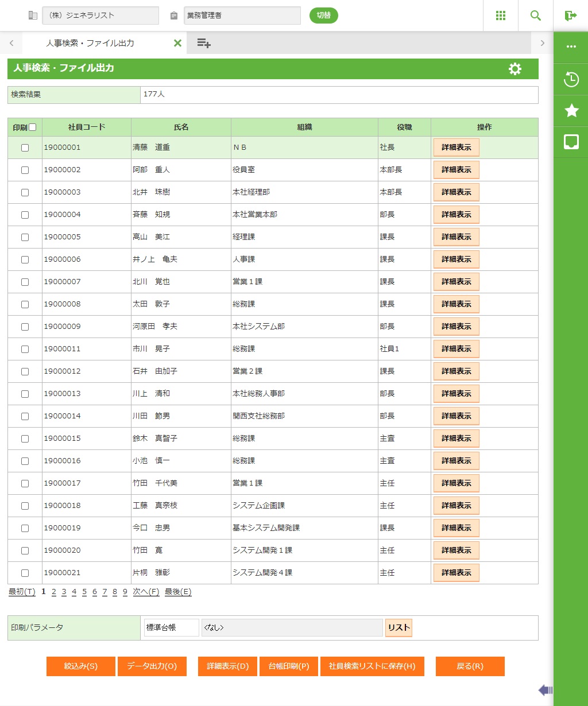Viewport: 588px width, 706px height.
Task: Click the データ出力(O) button
Action: pyautogui.click(x=152, y=666)
